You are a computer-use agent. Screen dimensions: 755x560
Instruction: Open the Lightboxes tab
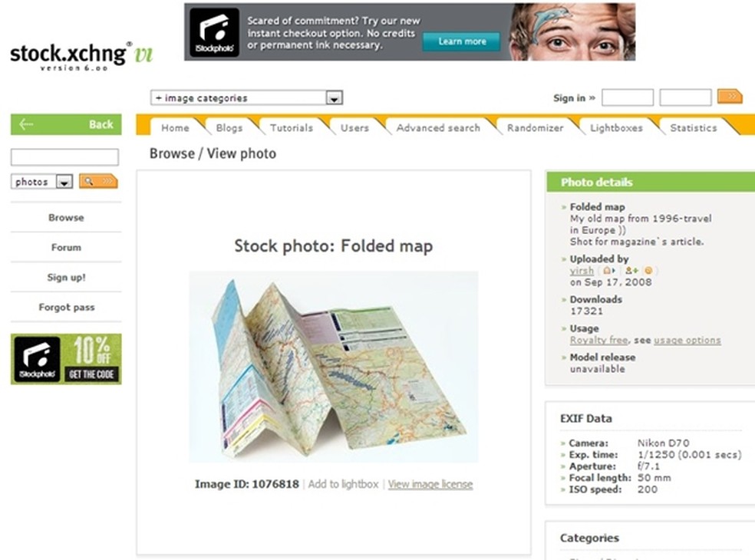pyautogui.click(x=616, y=128)
